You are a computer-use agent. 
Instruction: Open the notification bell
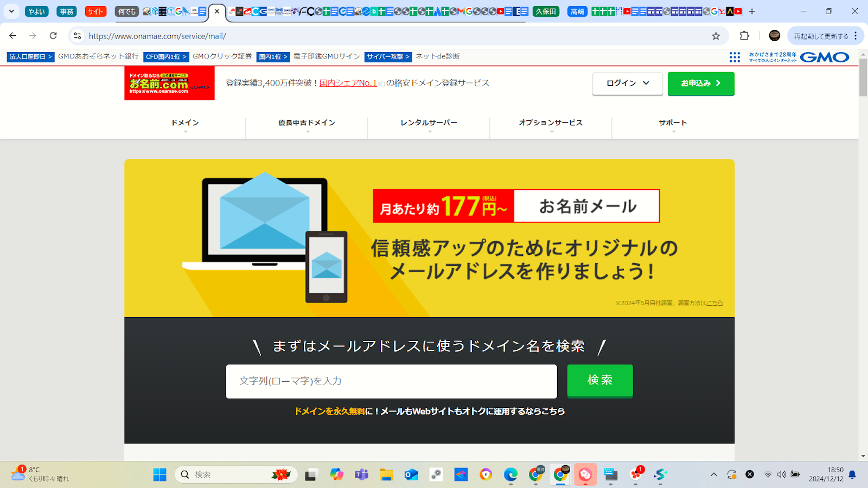pyautogui.click(x=852, y=474)
